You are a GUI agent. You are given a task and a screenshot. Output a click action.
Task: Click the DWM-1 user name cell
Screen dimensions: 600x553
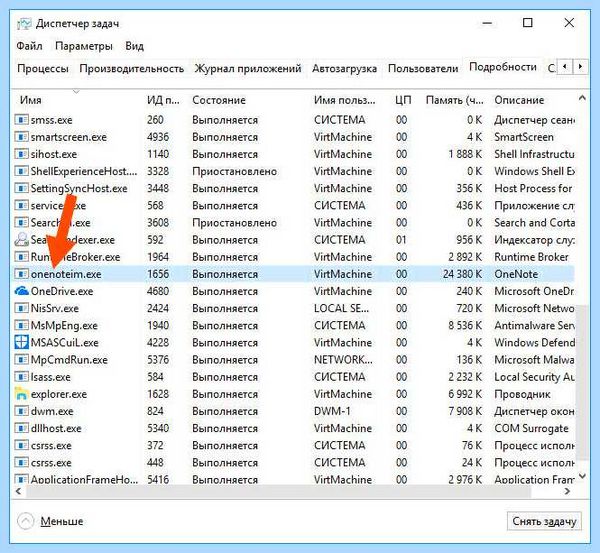(x=332, y=411)
